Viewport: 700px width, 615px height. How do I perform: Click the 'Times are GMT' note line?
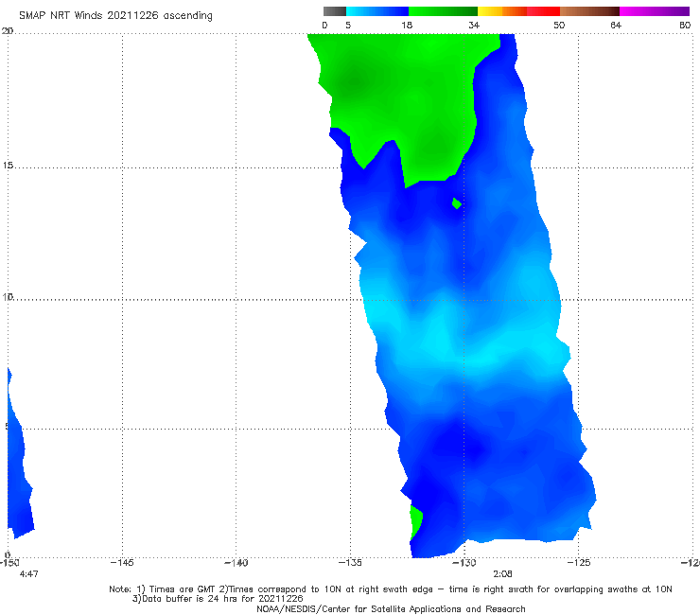(391, 589)
